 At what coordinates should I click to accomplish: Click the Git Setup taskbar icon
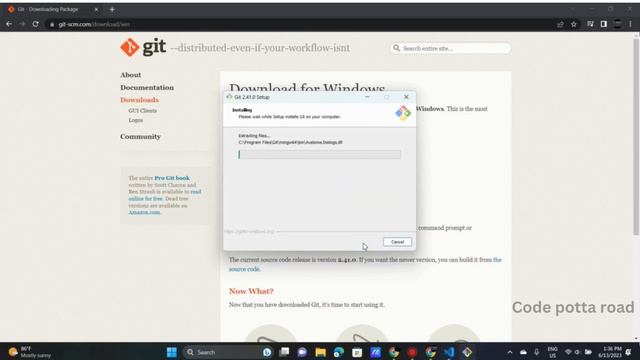(467, 352)
